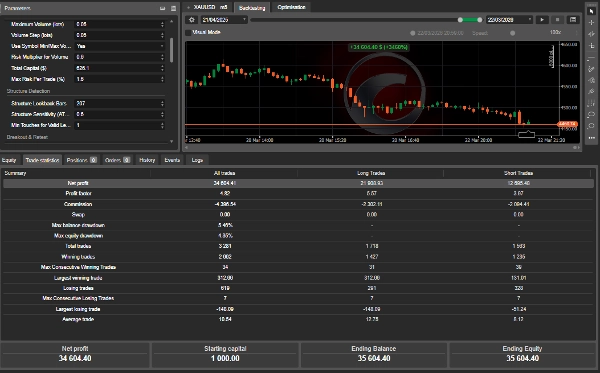The image size is (600, 373).
Task: Select the pointer cursor tool in chart toolbar
Action: tap(592, 11)
